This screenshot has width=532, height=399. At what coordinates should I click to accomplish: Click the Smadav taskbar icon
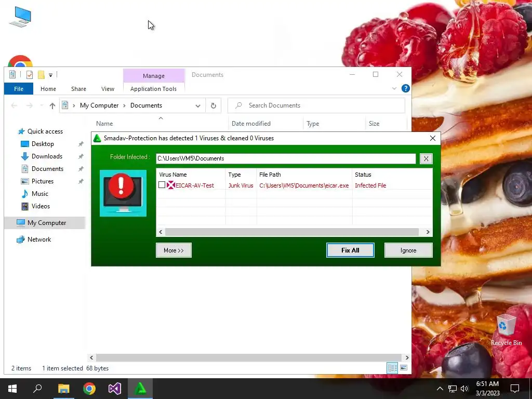click(140, 389)
